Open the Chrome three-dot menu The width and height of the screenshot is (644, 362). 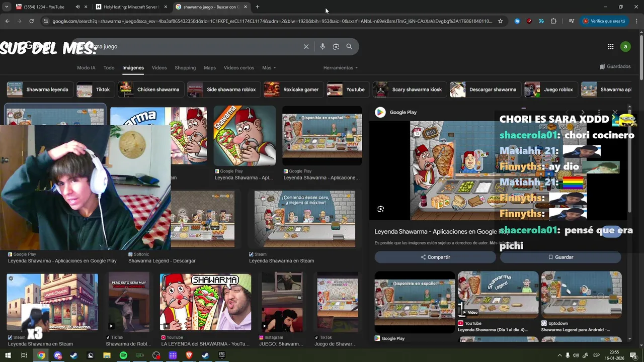coord(636,21)
